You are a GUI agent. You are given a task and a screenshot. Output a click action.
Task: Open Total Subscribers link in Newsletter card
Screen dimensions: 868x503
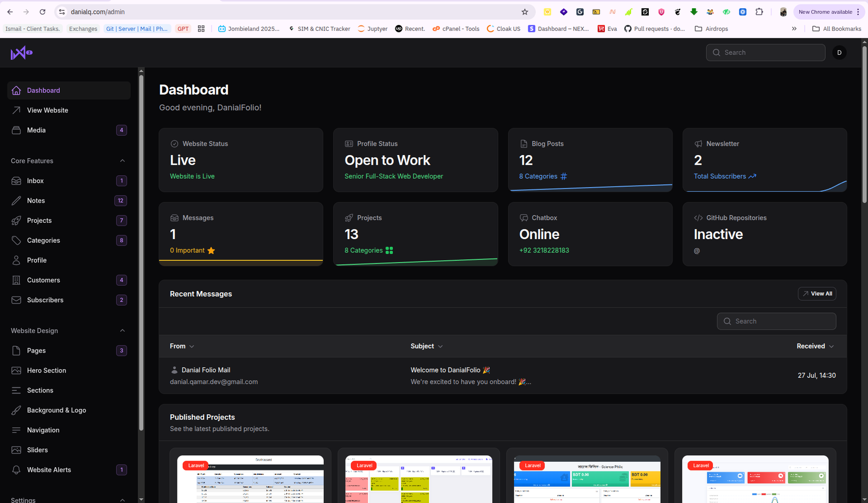click(x=725, y=176)
